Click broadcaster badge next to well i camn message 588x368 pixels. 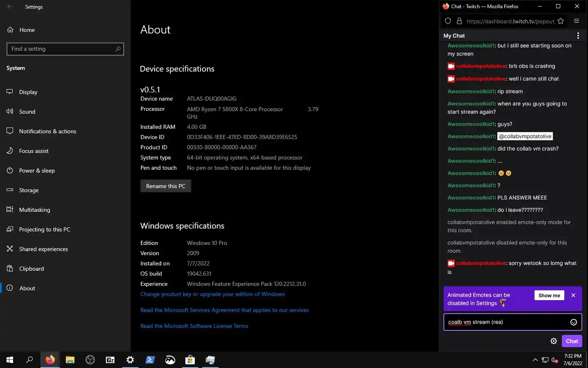451,79
